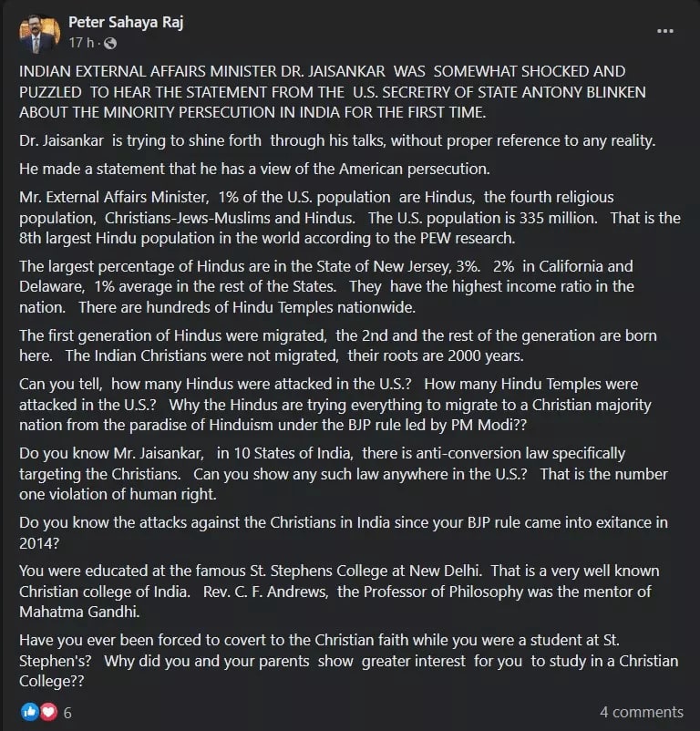Click the paragraph mentioning PEW research
The width and height of the screenshot is (700, 731).
coord(350,218)
